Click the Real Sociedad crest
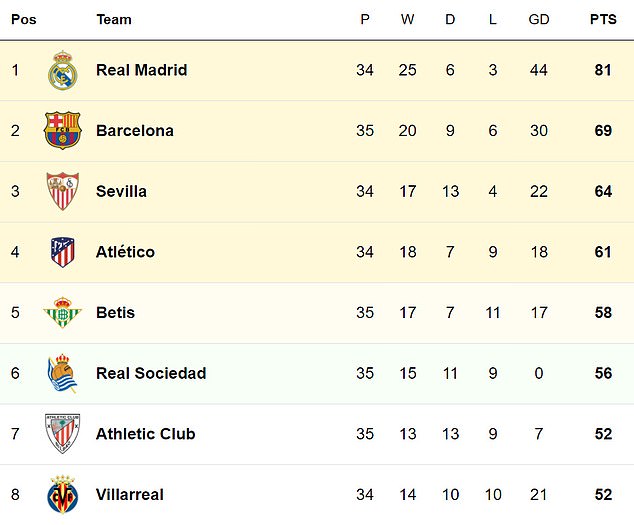This screenshot has height=525, width=634. [62, 373]
